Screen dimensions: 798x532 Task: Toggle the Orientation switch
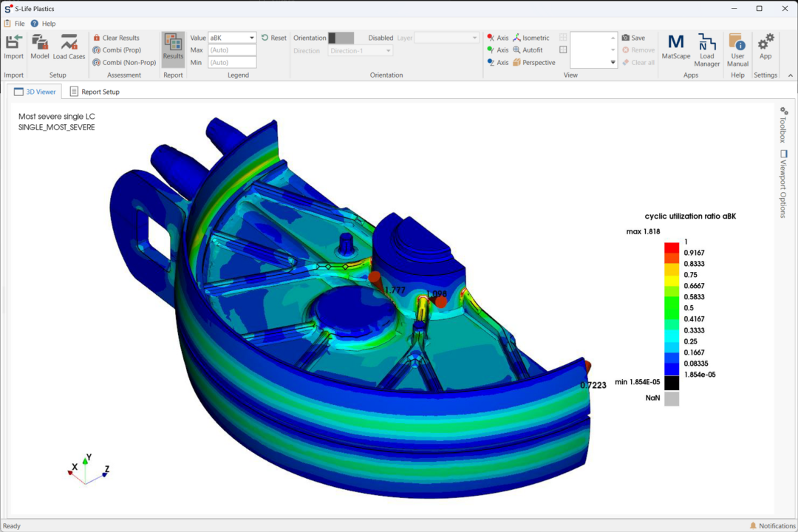[x=341, y=38]
